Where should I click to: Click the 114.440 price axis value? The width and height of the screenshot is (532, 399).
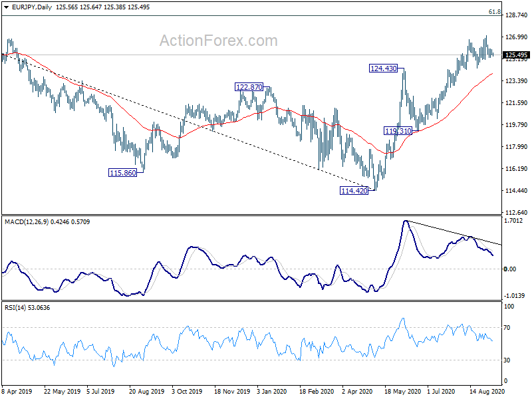pyautogui.click(x=517, y=191)
